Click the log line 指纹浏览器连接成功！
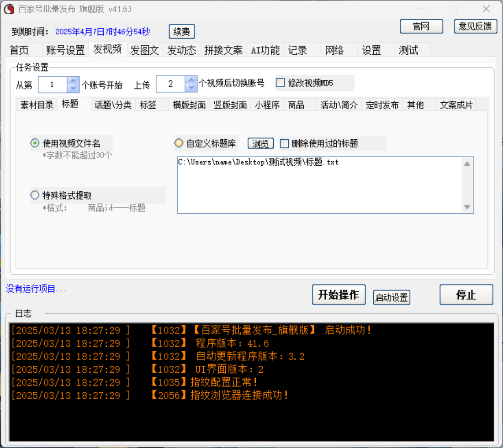The width and height of the screenshot is (503, 448). (149, 395)
